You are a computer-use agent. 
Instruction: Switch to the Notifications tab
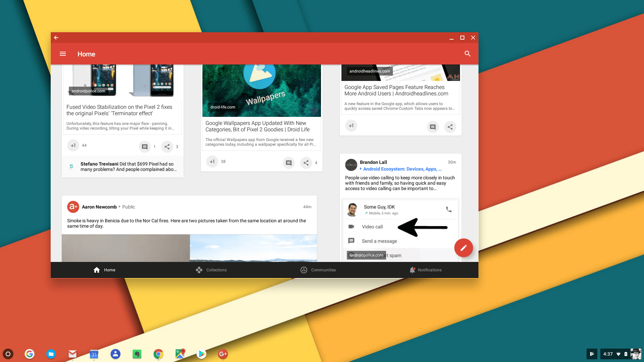click(425, 270)
